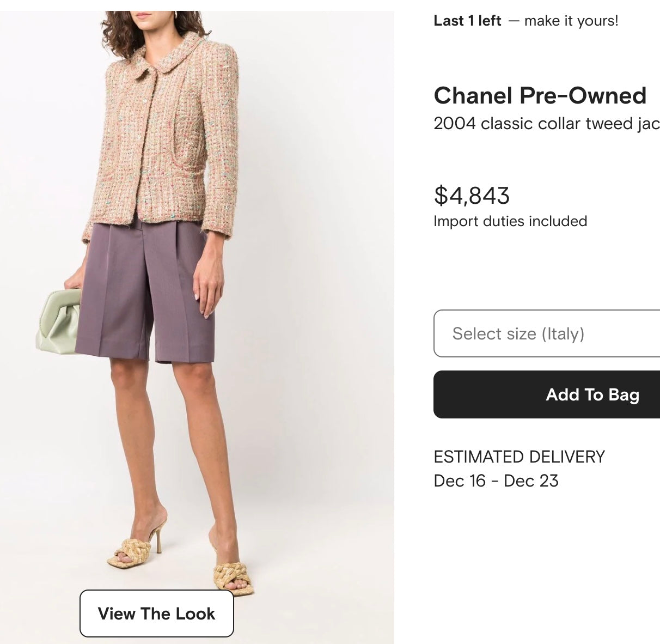Click the Import duties included note

pyautogui.click(x=510, y=221)
